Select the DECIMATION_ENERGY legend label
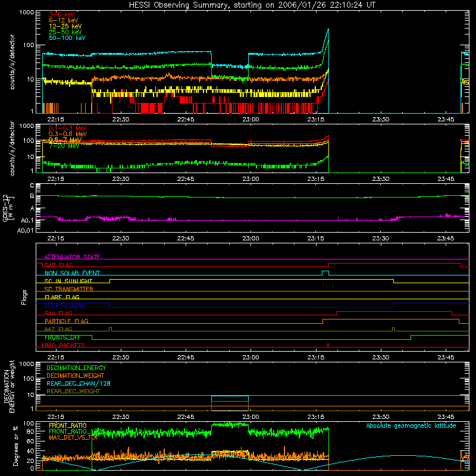Viewport: 476px width, 476px height. 76,368
